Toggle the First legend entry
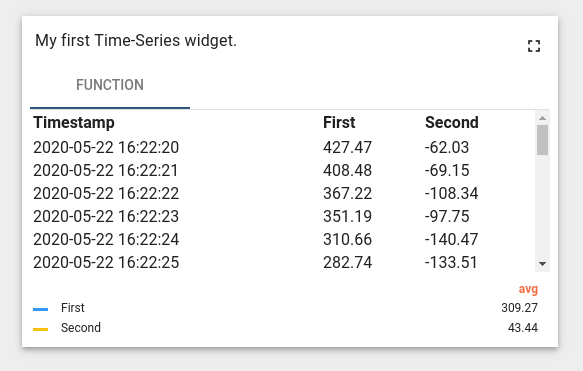583x371 pixels. [x=73, y=308]
